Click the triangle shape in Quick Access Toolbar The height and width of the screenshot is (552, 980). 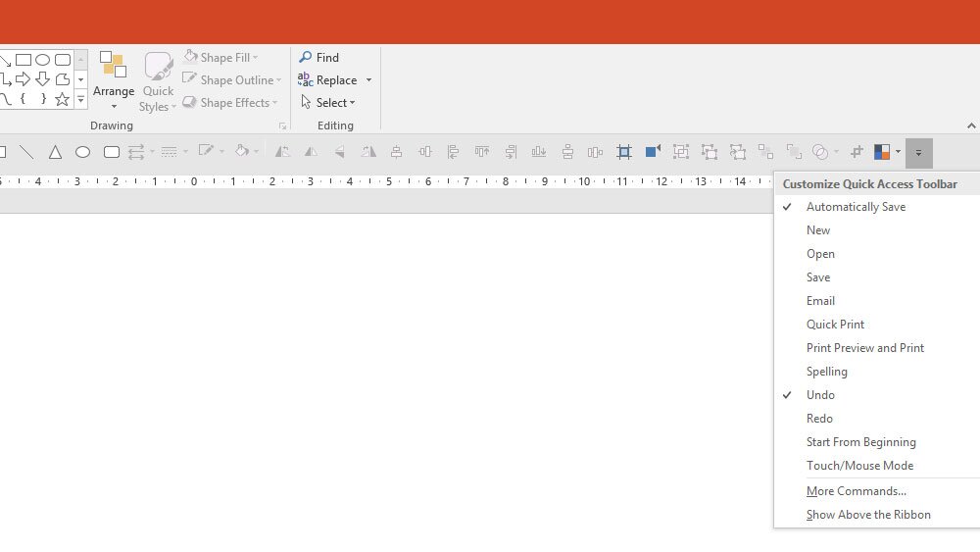point(55,152)
